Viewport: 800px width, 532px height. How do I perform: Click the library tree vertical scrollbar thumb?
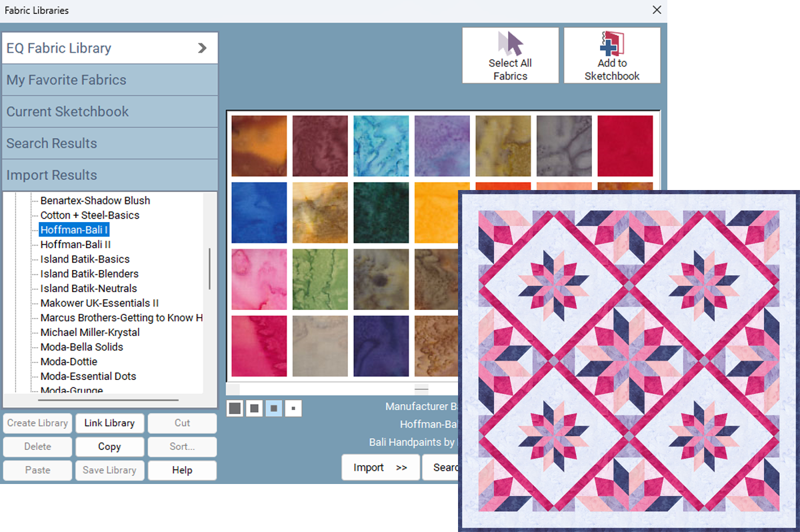210,269
